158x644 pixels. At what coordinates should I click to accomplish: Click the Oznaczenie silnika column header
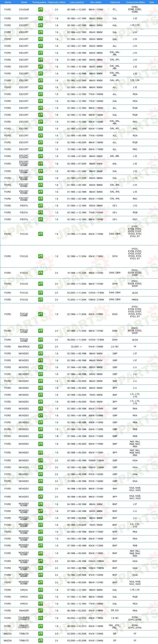(135, 2)
